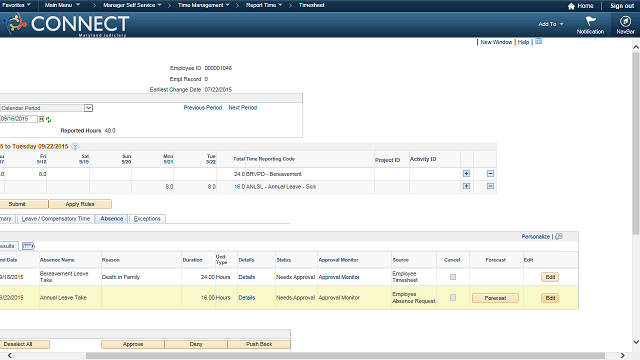Screen dimensions: 640x360
Task: Tick Cancel checkbox for Bereavement Leave
Action: click(x=453, y=277)
